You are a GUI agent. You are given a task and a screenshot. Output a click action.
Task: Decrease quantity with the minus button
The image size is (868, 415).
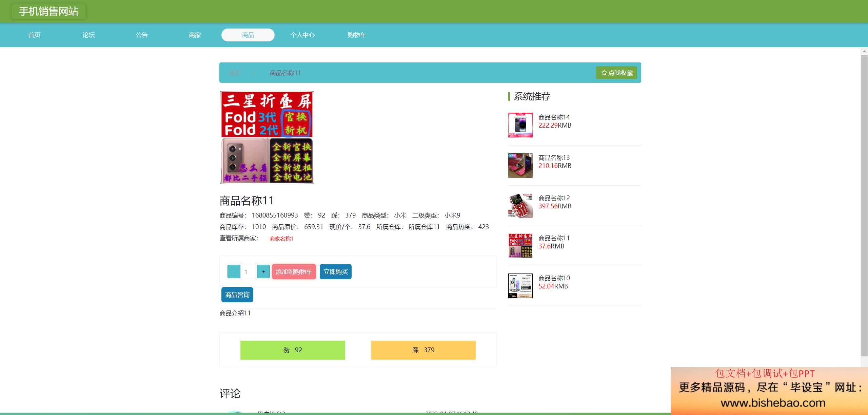pos(234,271)
